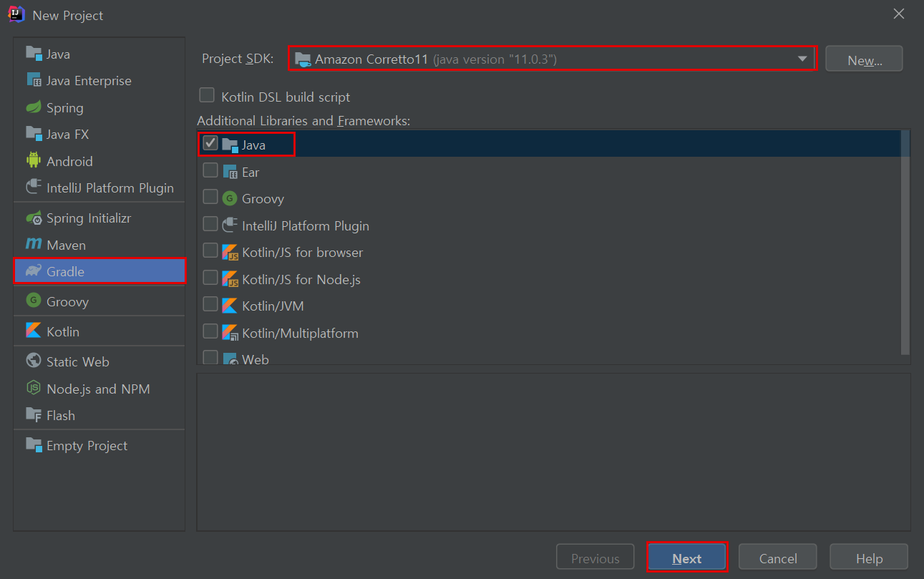This screenshot has width=924, height=579.
Task: Click the 'Java FX' label text
Action: coord(67,135)
